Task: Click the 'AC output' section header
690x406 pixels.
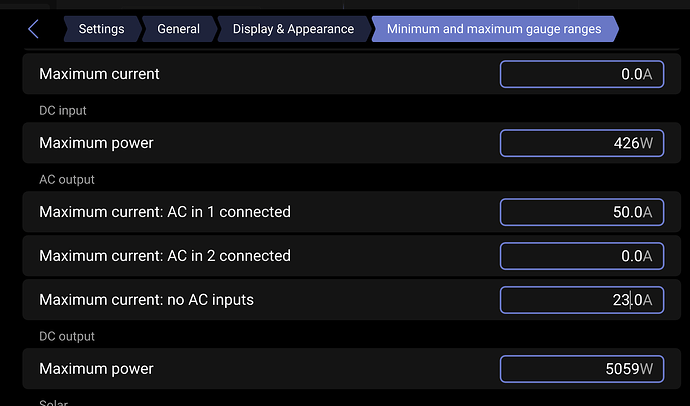Action: (x=67, y=179)
